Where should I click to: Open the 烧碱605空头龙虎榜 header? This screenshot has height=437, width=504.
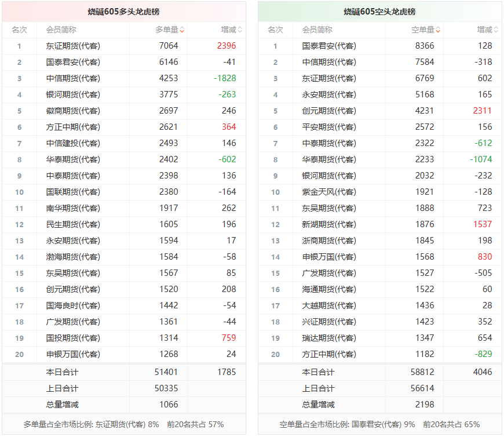click(x=379, y=12)
